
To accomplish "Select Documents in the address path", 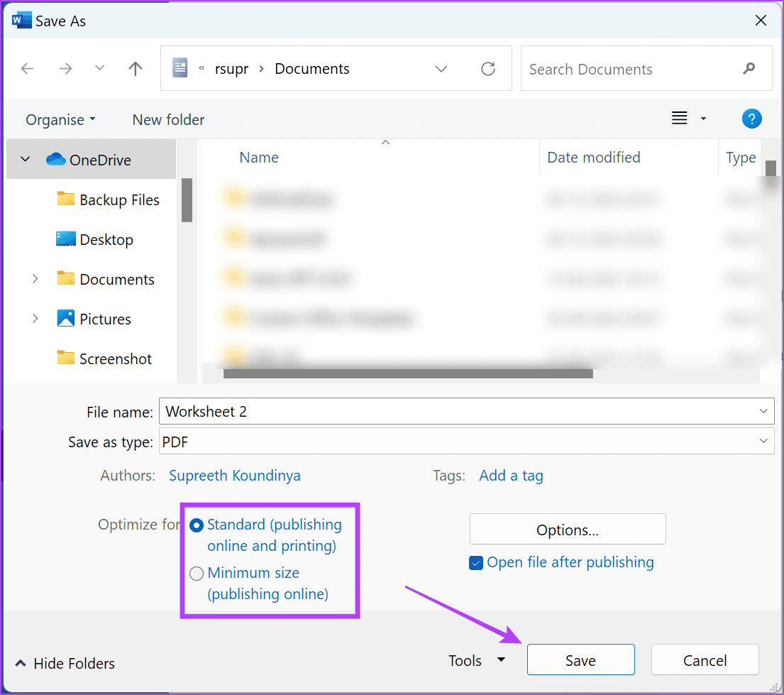I will pos(312,69).
